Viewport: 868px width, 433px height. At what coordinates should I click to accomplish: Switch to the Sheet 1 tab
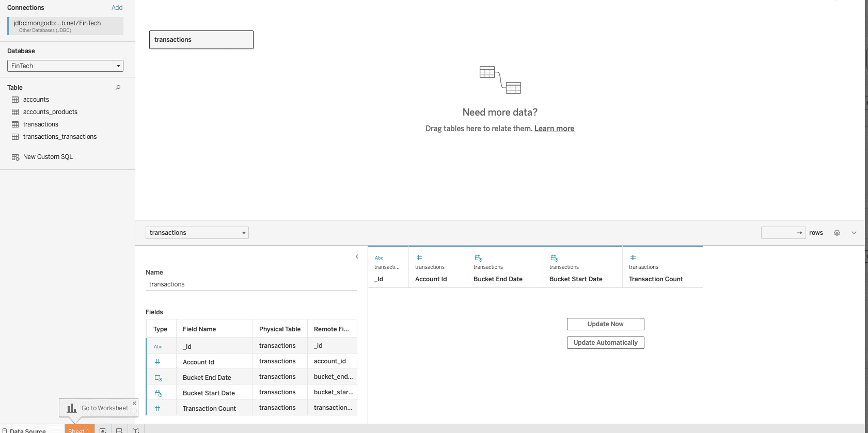coord(79,430)
